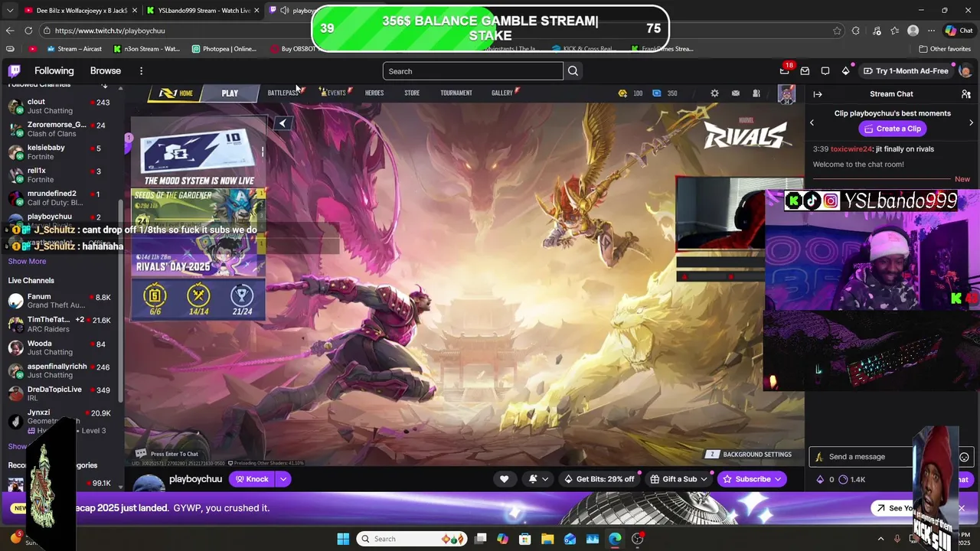
Task: Click the Twitch search input field
Action: 473,71
